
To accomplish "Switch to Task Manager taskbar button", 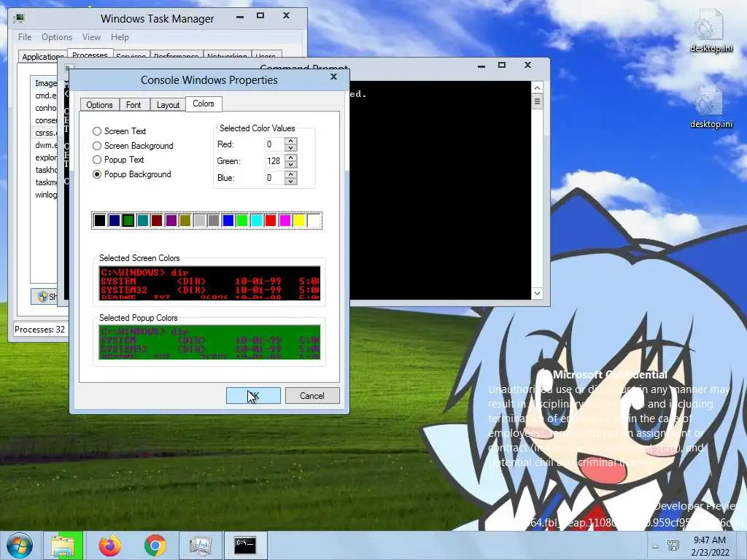I will [x=201, y=545].
